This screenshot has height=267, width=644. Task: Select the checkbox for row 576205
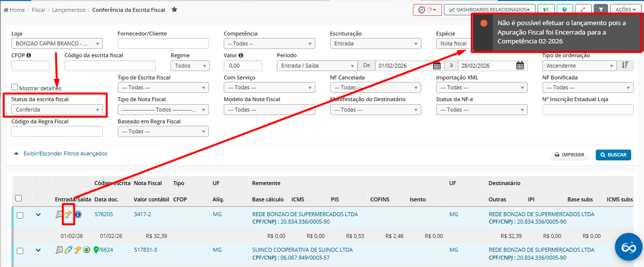(20, 215)
